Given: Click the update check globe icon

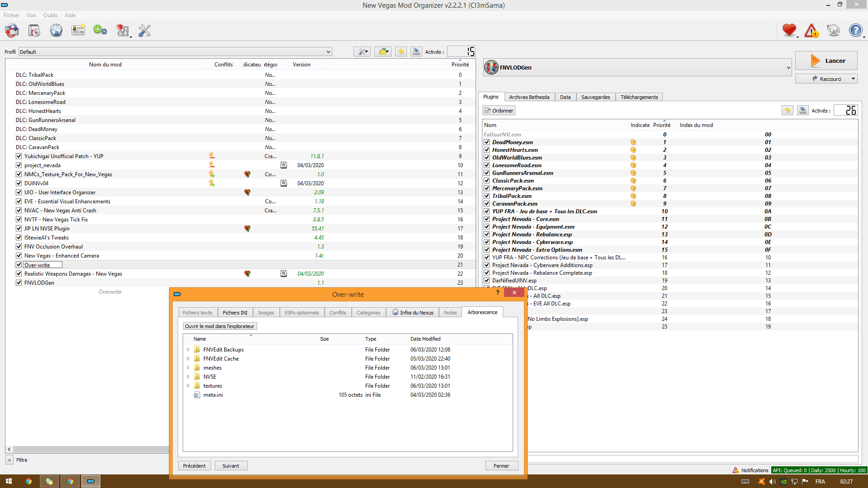Looking at the screenshot, I should pyautogui.click(x=833, y=30).
